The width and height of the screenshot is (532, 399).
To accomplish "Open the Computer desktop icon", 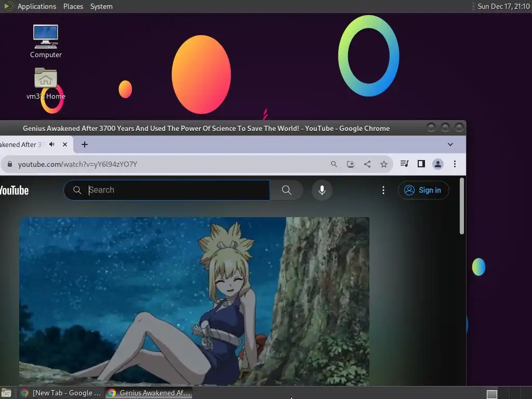I will pyautogui.click(x=46, y=42).
